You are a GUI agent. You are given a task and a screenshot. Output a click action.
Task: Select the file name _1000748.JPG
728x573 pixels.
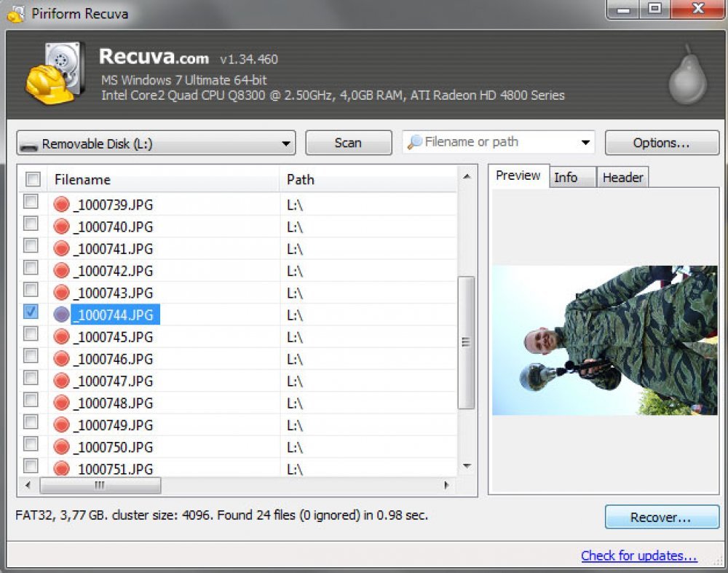[x=114, y=403]
